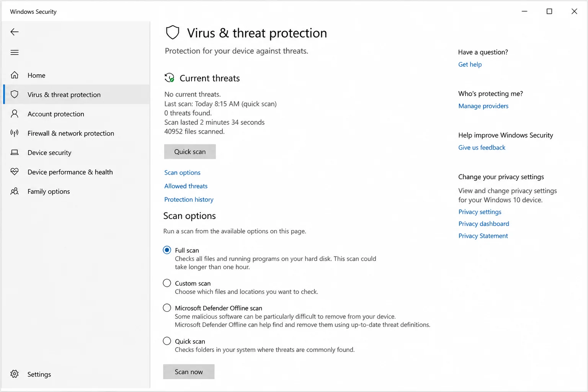This screenshot has width=588, height=392.
Task: Click the shield icon in sidebar
Action: (x=15, y=94)
